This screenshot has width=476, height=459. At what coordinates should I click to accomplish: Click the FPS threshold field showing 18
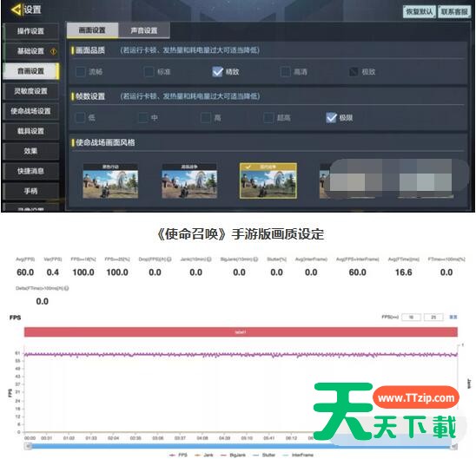click(411, 317)
